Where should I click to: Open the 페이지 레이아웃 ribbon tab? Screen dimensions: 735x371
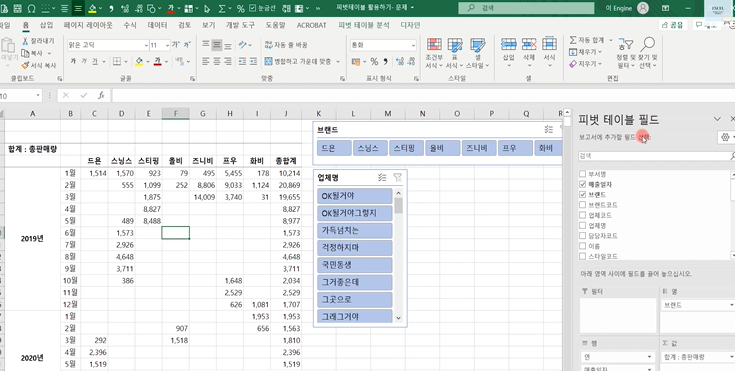pos(88,25)
